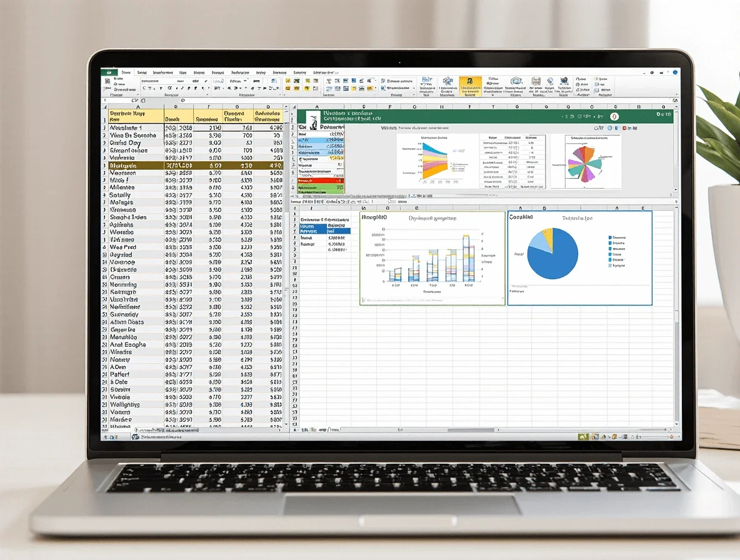Click the large ribbon icon just left of the yellow-highlighted button
The width and height of the screenshot is (740, 560).
(447, 86)
